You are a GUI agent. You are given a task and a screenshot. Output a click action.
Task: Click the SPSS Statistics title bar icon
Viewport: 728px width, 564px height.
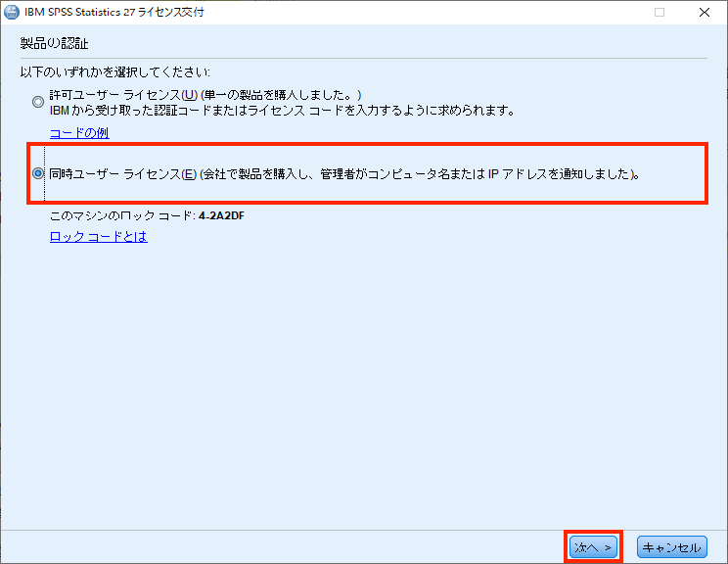point(11,12)
